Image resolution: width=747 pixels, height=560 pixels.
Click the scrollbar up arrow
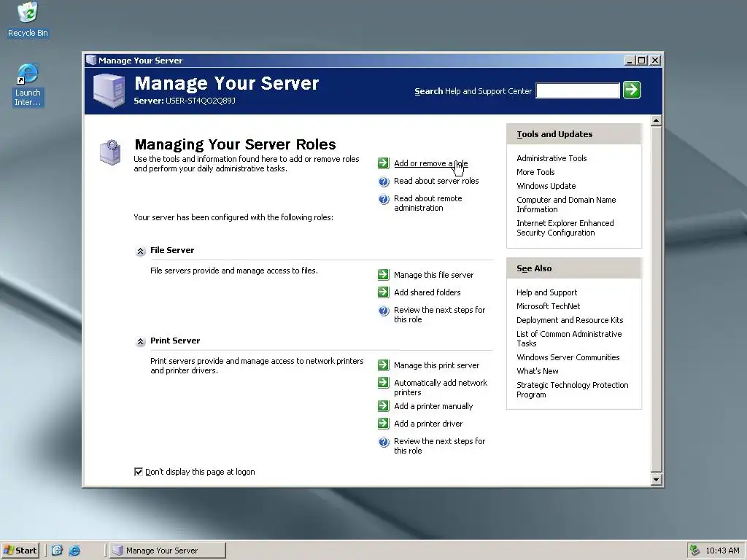[656, 121]
